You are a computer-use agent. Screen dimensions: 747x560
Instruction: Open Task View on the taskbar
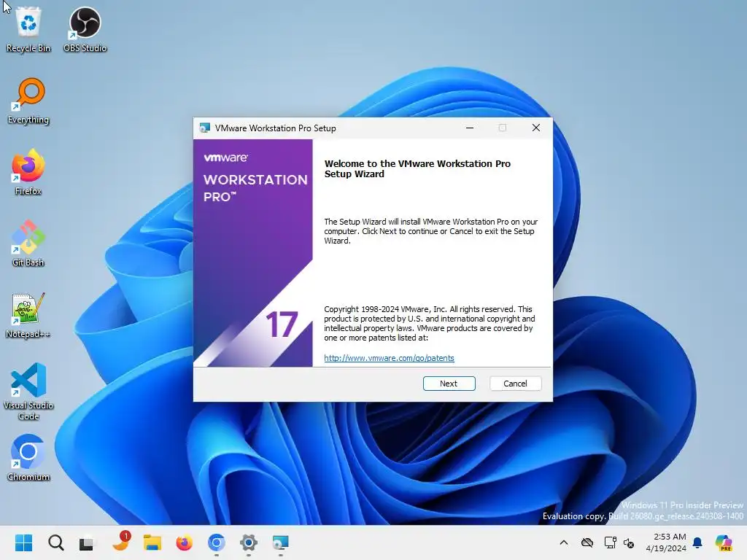87,542
